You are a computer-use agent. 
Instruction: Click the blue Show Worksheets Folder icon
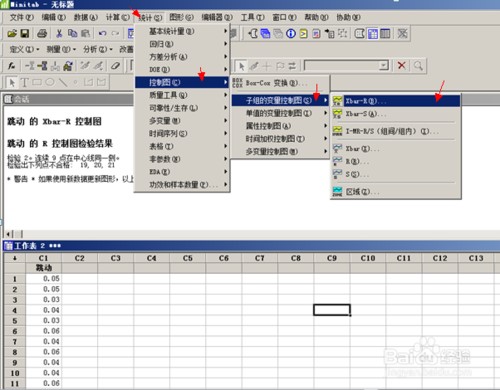[x=265, y=33]
